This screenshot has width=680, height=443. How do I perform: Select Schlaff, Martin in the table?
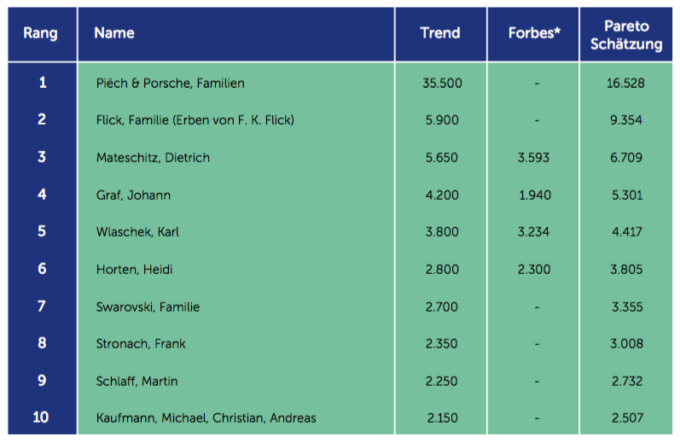point(137,381)
